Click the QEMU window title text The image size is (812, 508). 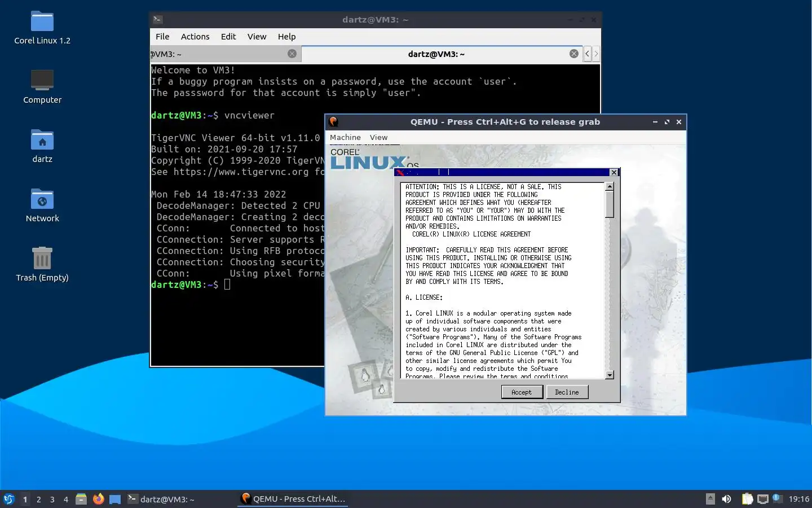505,121
